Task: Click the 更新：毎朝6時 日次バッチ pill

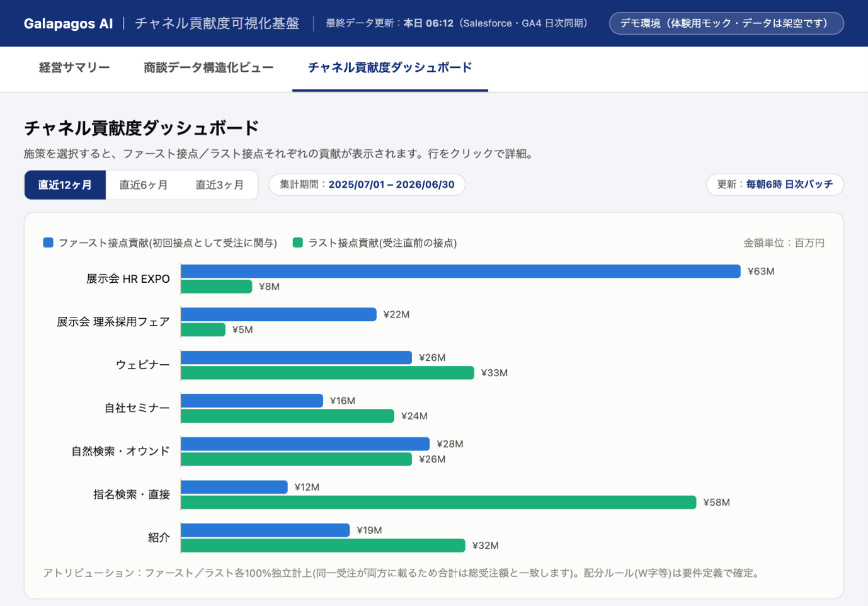Action: (775, 185)
